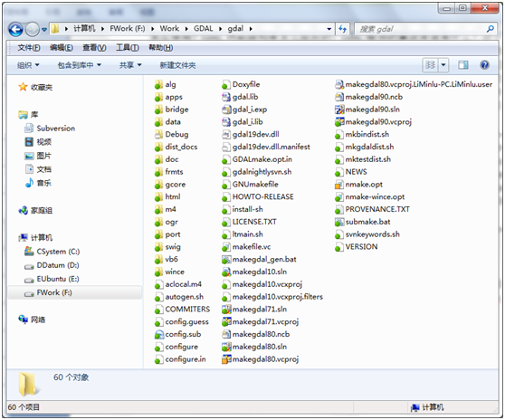Toggle the preview pane button
Viewport: 505px width, 420px height.
coord(463,65)
